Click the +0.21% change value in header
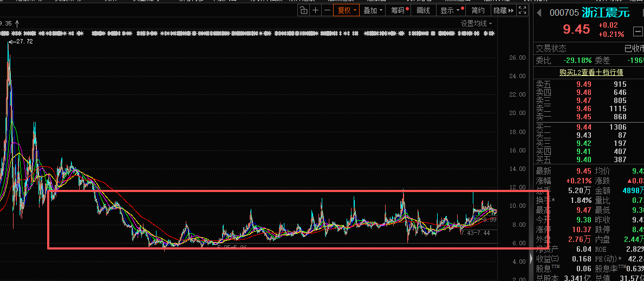Viewport: 644px width, 281px height. click(x=611, y=34)
